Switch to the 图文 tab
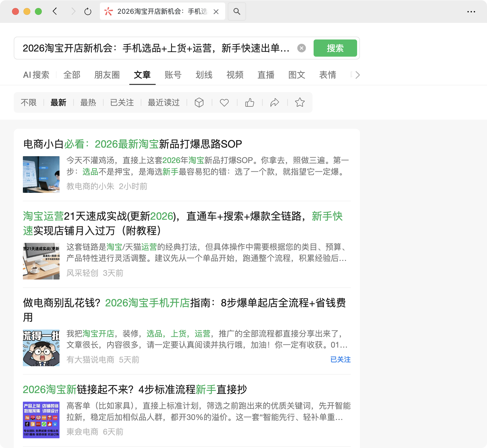Viewport: 487px width, 448px height. [x=297, y=75]
